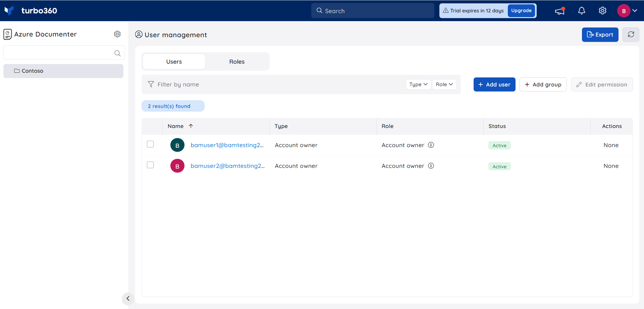Open the Role filter dropdown
Image resolution: width=644 pixels, height=309 pixels.
(x=444, y=84)
